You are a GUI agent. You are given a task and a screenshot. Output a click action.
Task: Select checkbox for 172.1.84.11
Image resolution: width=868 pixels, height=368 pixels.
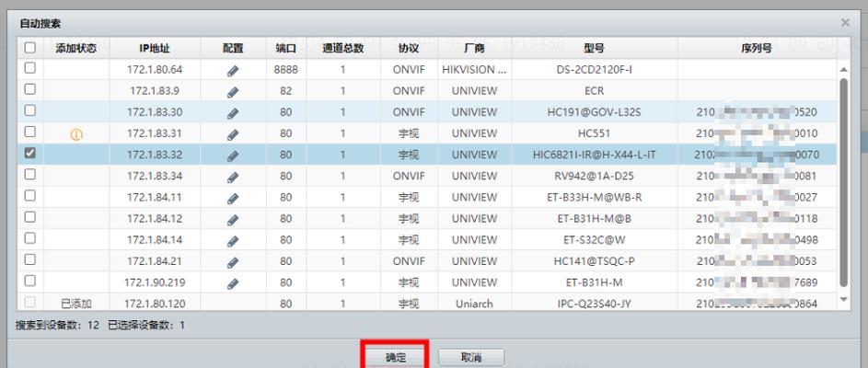pos(29,195)
